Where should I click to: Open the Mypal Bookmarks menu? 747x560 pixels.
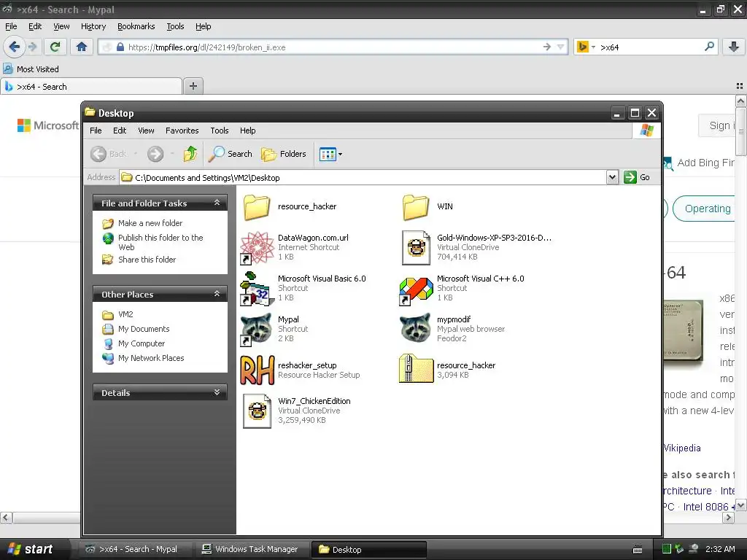136,26
